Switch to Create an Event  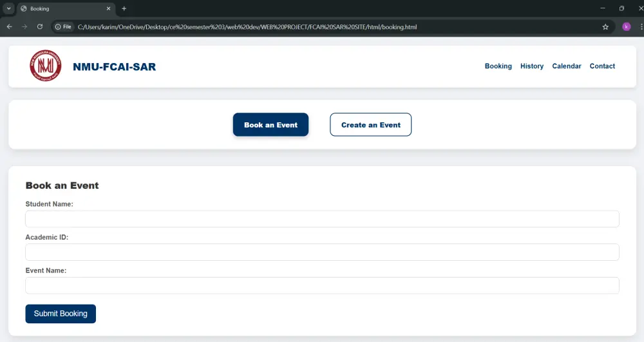coord(370,125)
